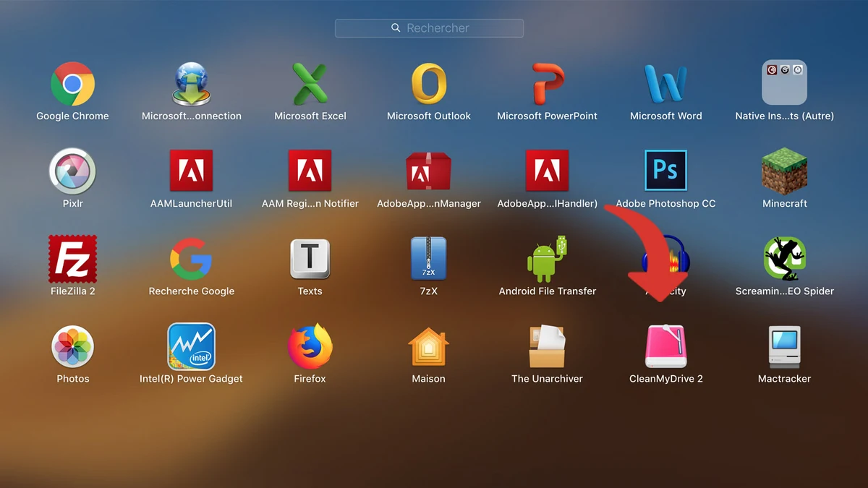
Task: Open the Native Instruments folder
Action: (x=784, y=82)
